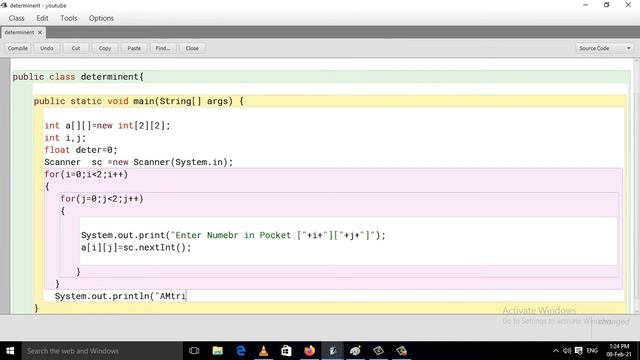Click the 'Search the web and Windows' box
The height and width of the screenshot is (360, 640).
[102, 351]
